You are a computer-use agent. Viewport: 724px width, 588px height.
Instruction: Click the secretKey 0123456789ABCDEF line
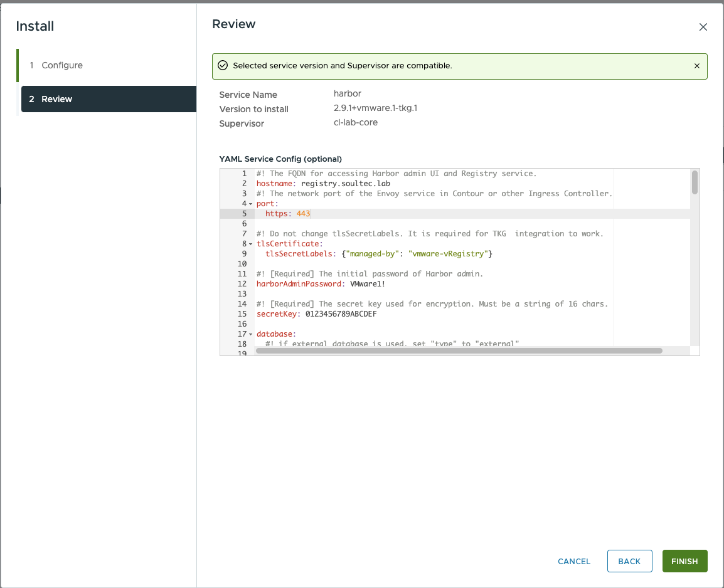pyautogui.click(x=316, y=314)
